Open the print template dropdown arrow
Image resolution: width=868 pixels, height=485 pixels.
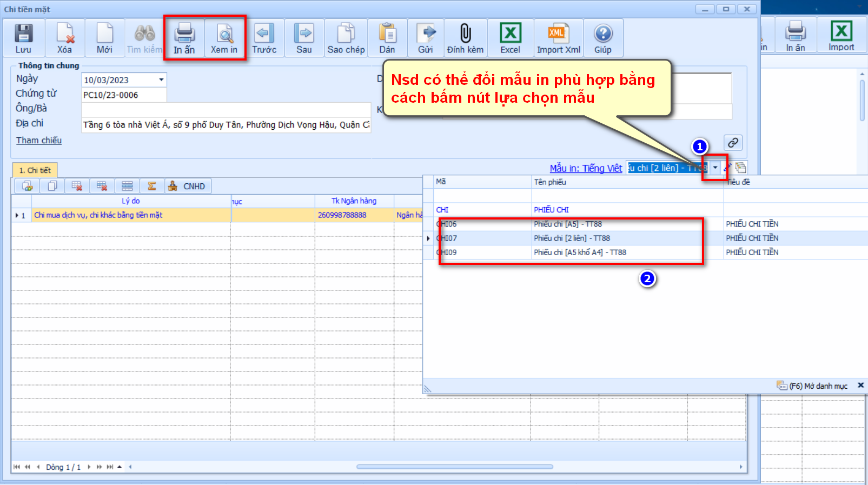[715, 168]
